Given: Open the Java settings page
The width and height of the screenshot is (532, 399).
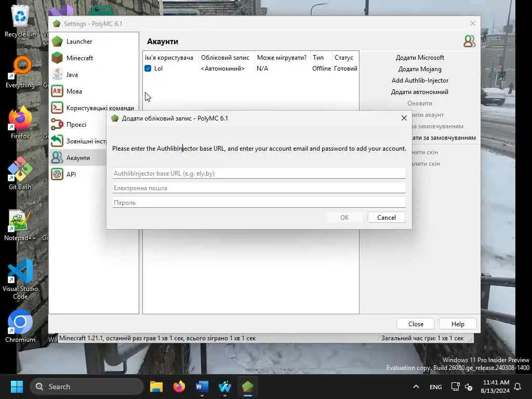Looking at the screenshot, I should point(94,75).
